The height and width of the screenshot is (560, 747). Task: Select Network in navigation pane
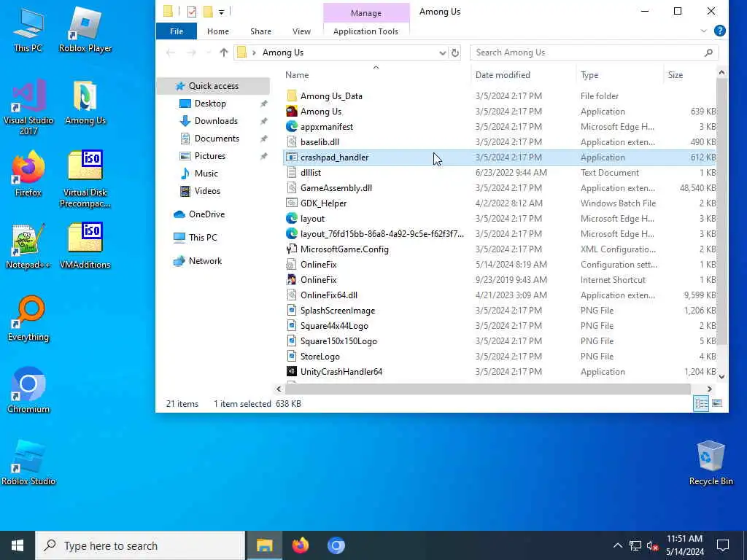(205, 261)
